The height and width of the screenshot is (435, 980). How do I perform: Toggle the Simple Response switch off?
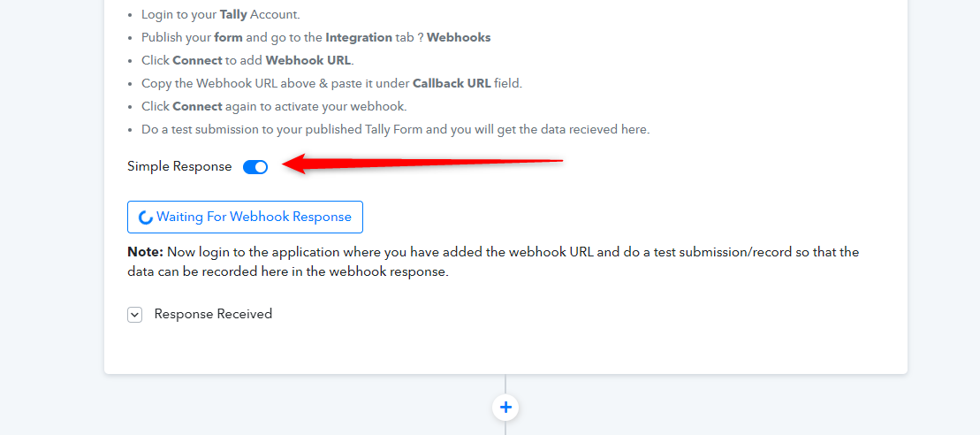[255, 167]
